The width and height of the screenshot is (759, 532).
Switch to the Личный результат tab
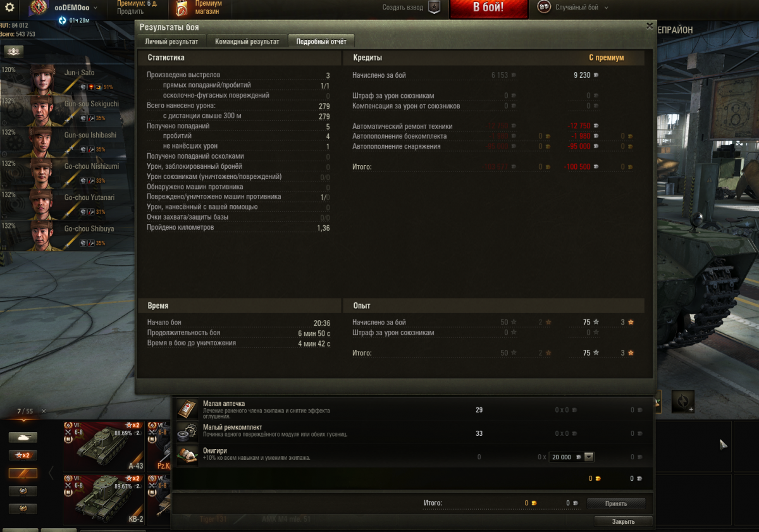pos(171,42)
